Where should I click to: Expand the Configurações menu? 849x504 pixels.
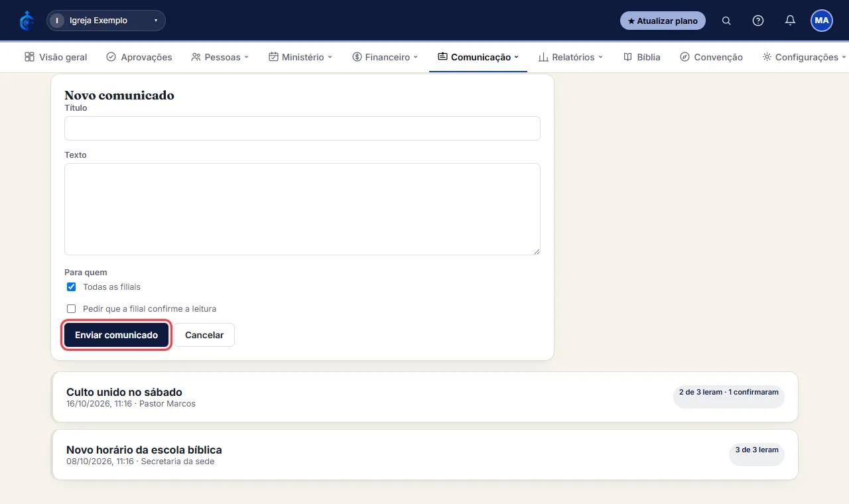tap(805, 57)
